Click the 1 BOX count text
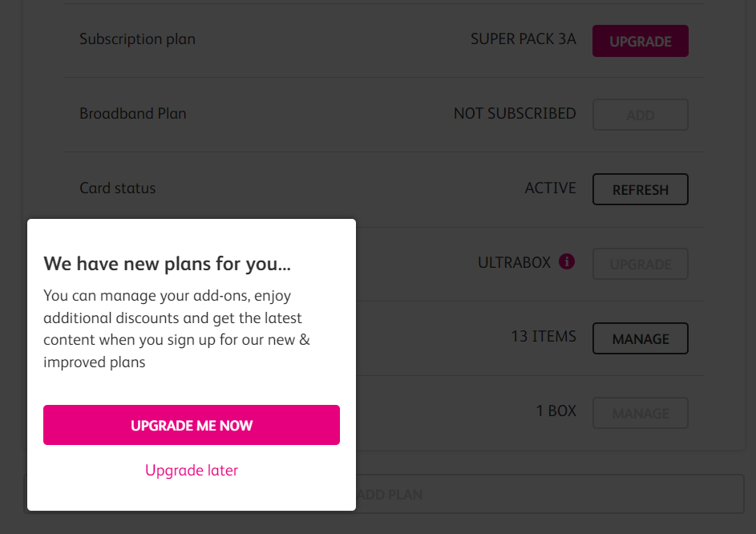Image resolution: width=756 pixels, height=534 pixels. click(556, 411)
